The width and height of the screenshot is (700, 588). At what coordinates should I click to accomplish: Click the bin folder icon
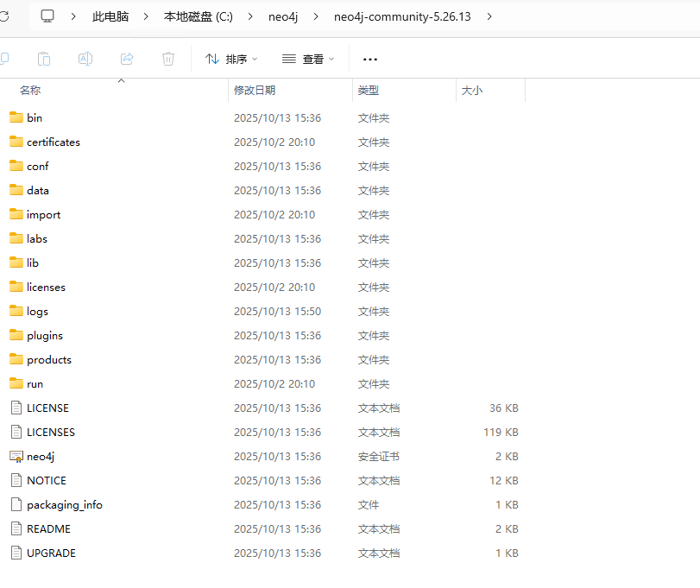(16, 117)
